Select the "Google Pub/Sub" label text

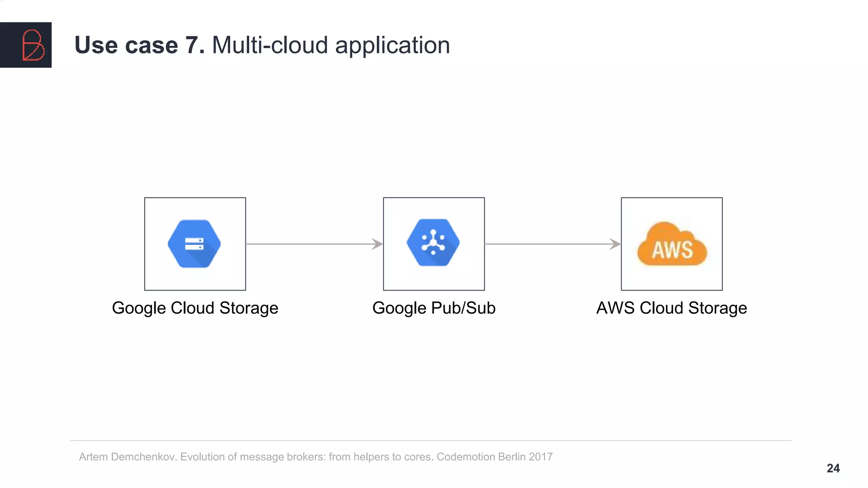(434, 308)
